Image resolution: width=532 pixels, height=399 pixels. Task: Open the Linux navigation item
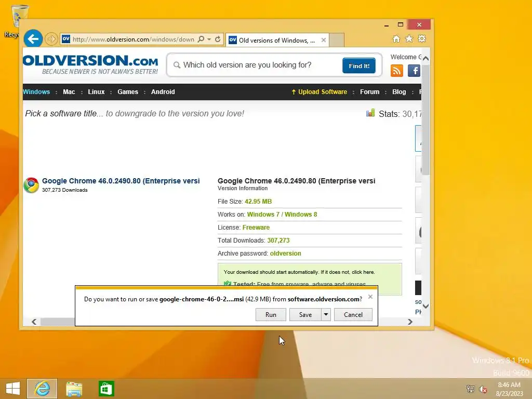click(x=96, y=91)
